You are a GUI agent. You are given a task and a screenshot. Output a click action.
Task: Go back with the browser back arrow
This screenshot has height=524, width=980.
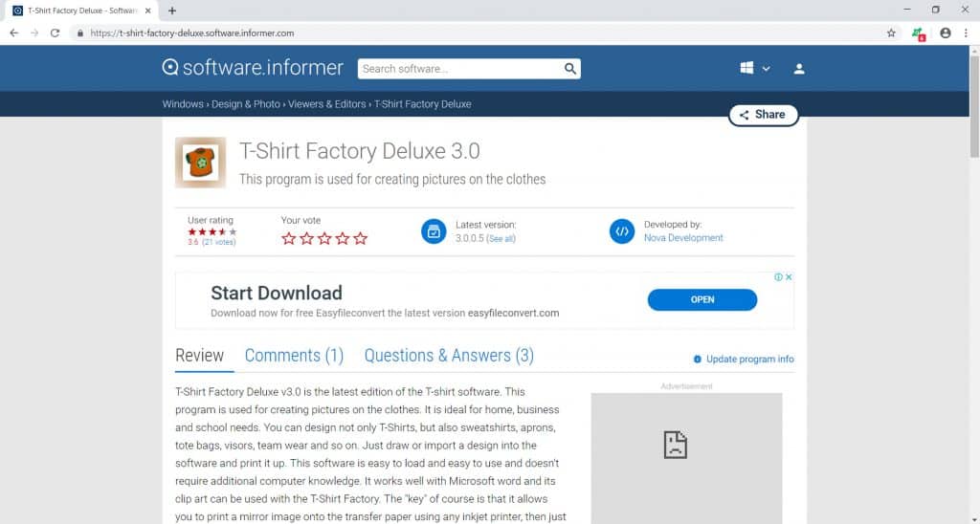(x=13, y=33)
